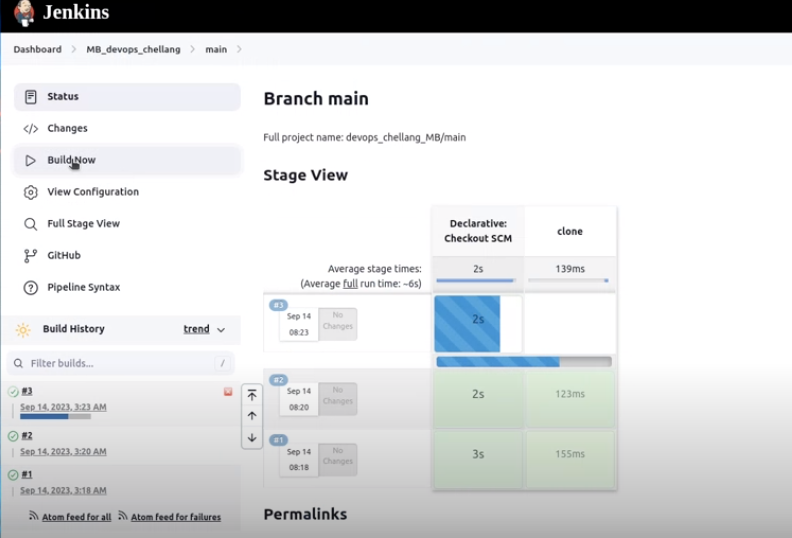Click the clone stage column header

[570, 231]
